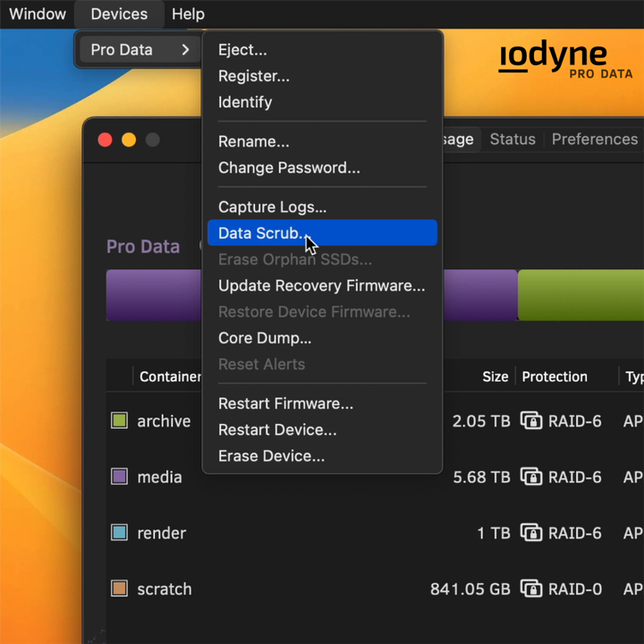Sort by the Protection column header

click(555, 377)
